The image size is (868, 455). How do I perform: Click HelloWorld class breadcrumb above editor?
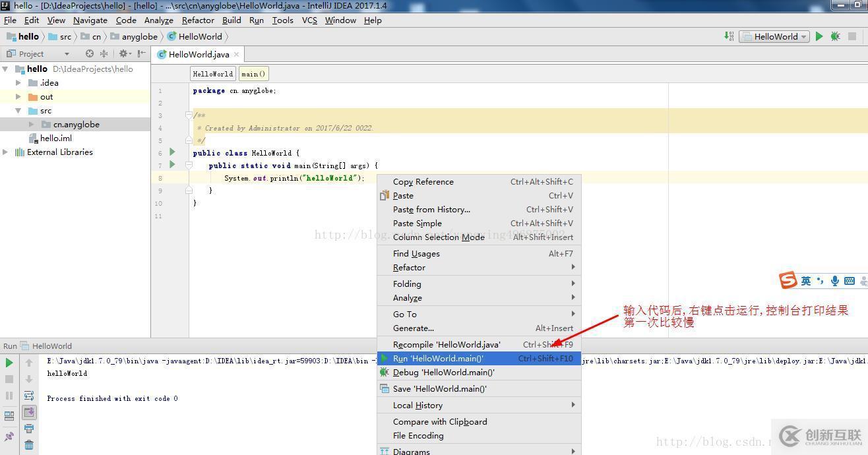point(212,74)
